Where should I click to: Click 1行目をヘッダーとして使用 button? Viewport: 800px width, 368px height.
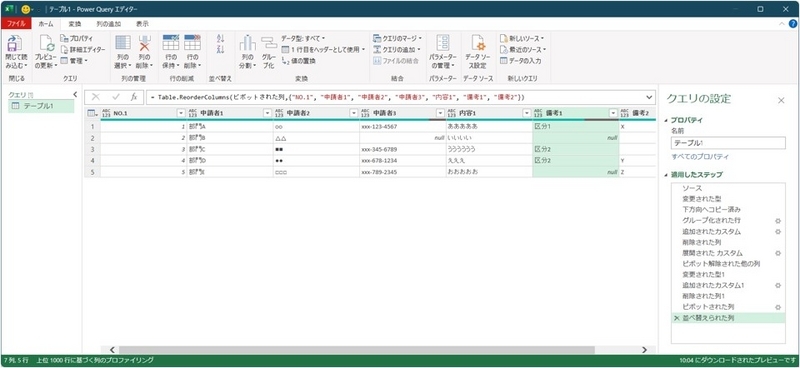(323, 50)
